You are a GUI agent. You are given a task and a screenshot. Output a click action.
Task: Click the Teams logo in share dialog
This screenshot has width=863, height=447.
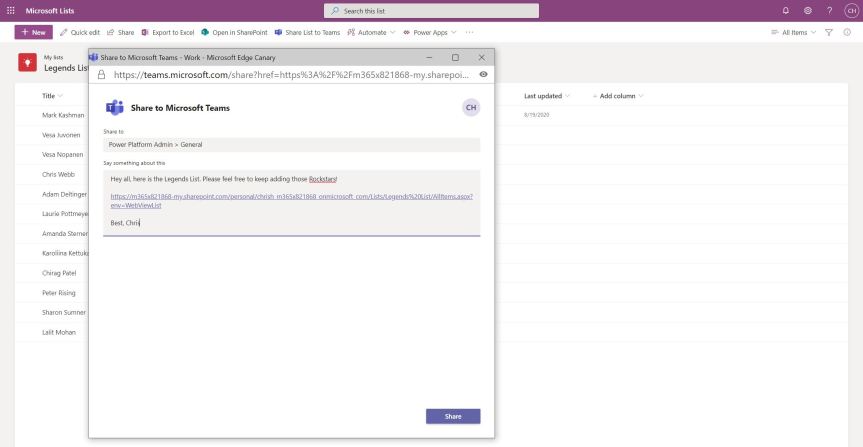tap(114, 108)
